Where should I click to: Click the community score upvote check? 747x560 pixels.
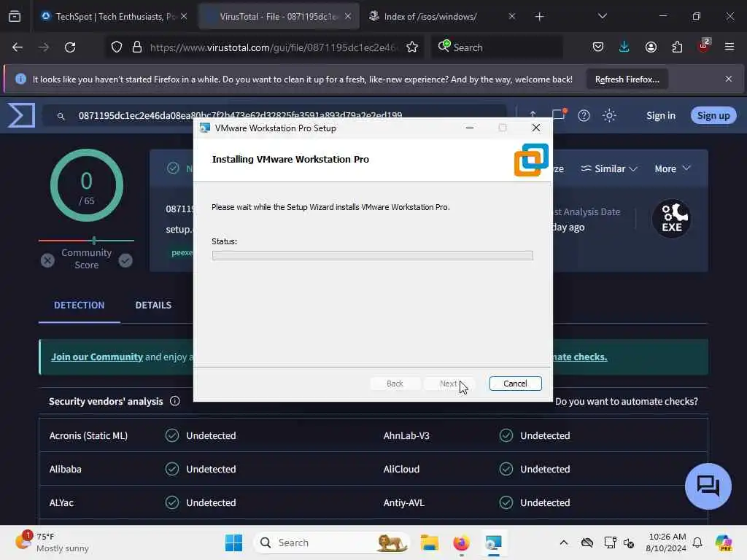click(x=125, y=260)
